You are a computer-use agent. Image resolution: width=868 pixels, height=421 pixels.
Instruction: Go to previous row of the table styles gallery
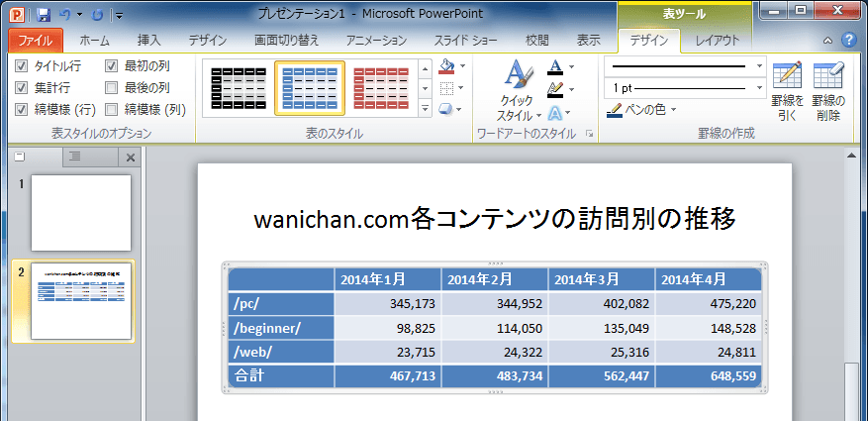426,68
